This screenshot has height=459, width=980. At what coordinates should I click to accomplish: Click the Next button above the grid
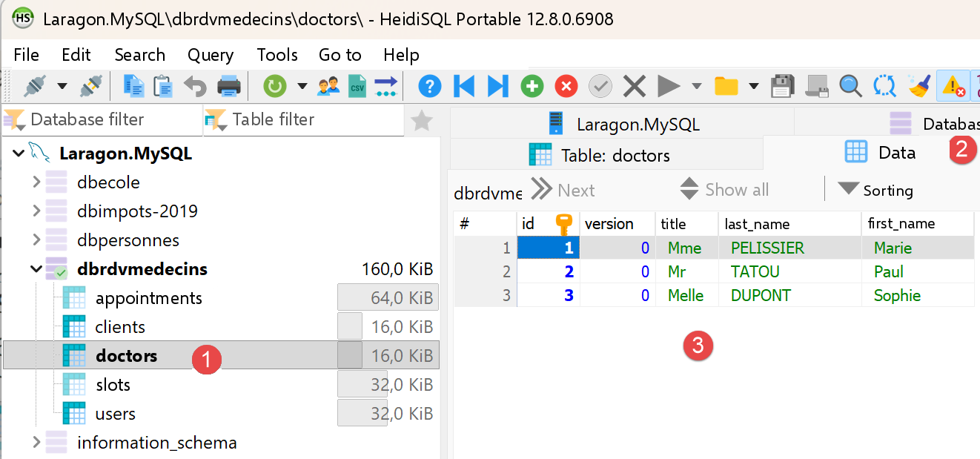pos(563,190)
